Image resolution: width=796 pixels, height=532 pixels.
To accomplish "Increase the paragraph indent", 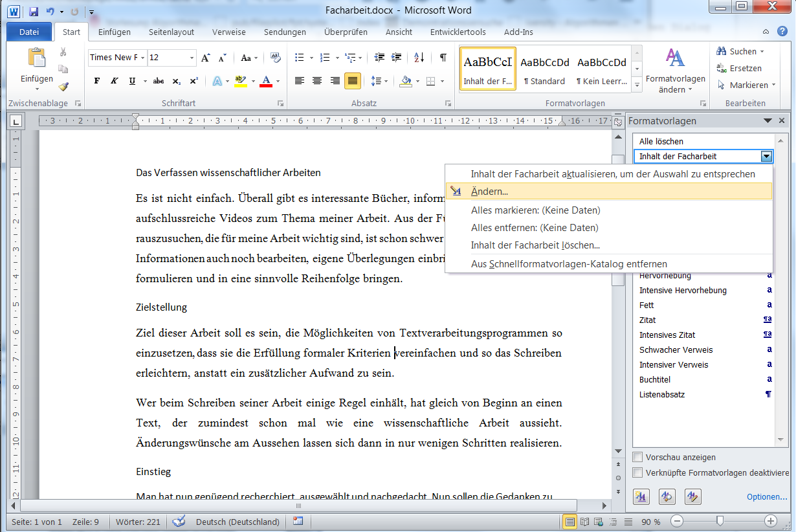I will [x=397, y=58].
